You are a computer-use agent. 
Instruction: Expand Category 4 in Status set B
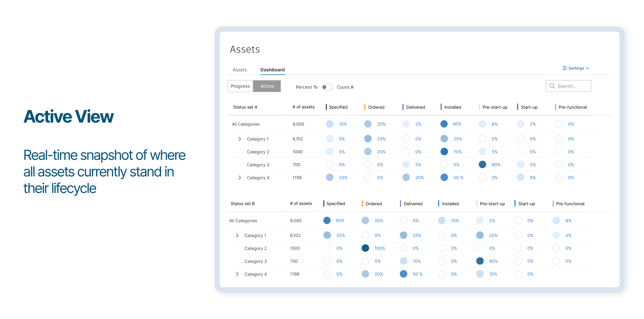click(237, 274)
